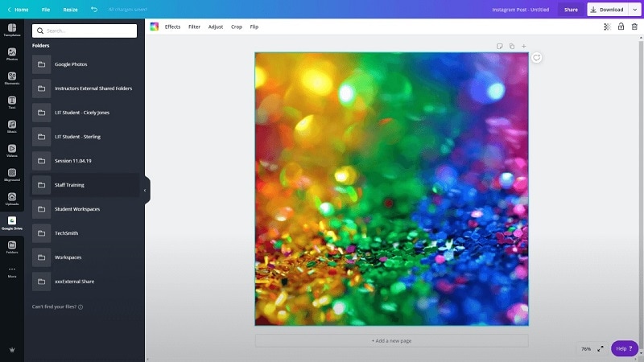Select the rainbow glitter image on canvas
This screenshot has height=362, width=644.
coord(391,189)
